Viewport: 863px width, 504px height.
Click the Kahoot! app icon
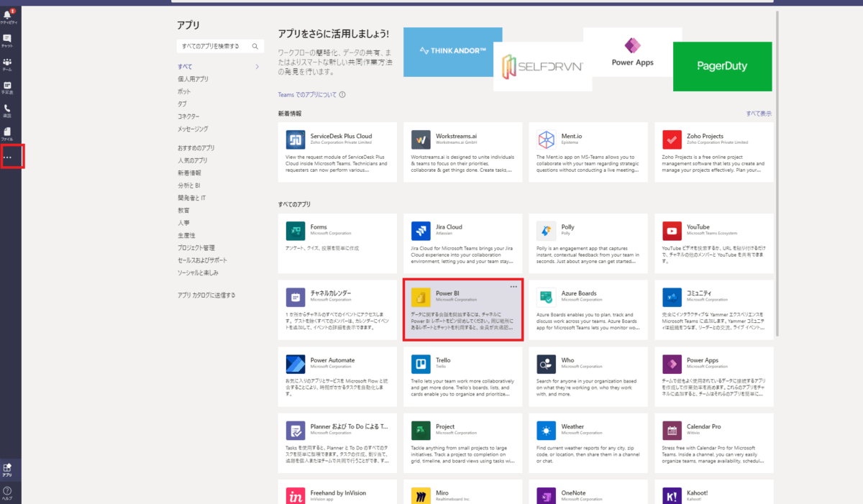tap(672, 495)
